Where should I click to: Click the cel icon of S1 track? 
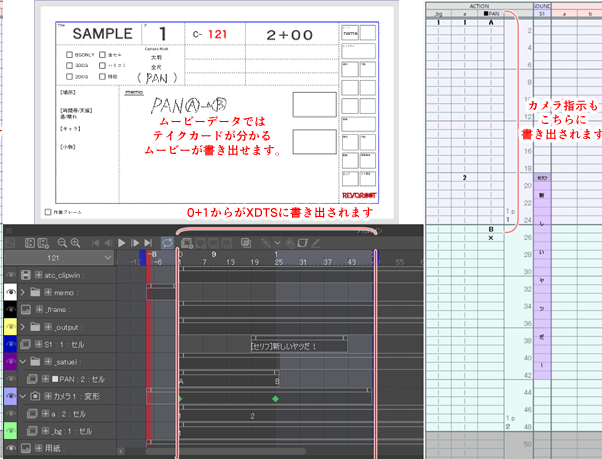tap(26, 344)
